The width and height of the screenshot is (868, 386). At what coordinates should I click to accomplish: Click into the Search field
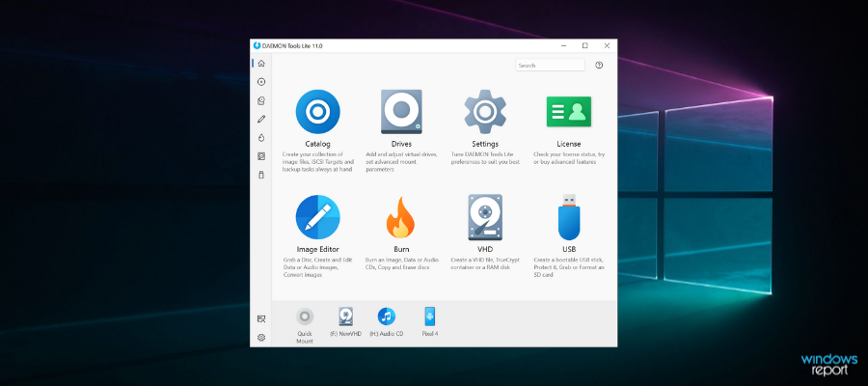point(551,66)
